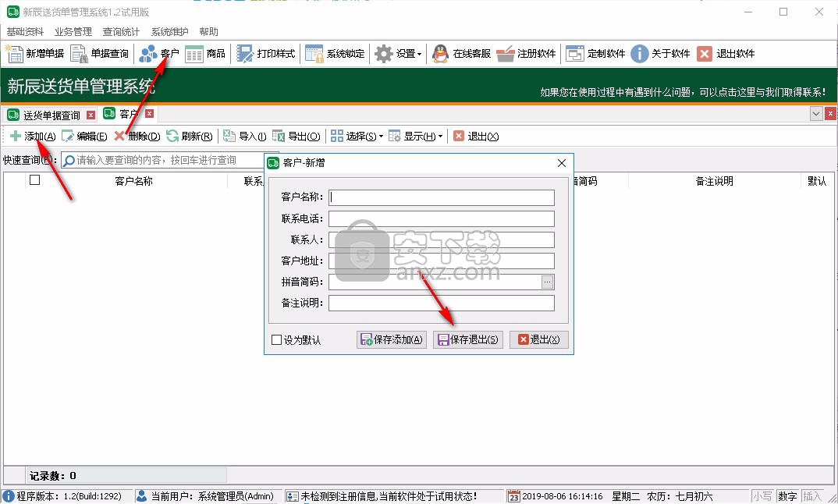
Task: Enable the 设为默认 checkbox
Action: coord(276,340)
